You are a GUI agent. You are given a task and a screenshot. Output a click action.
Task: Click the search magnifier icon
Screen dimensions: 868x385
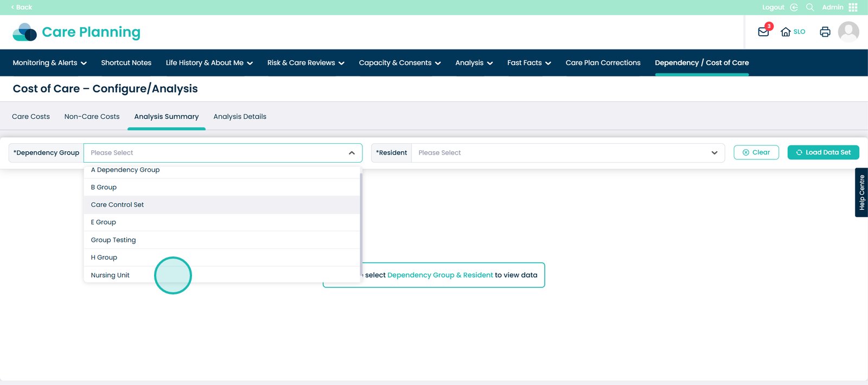tap(810, 8)
